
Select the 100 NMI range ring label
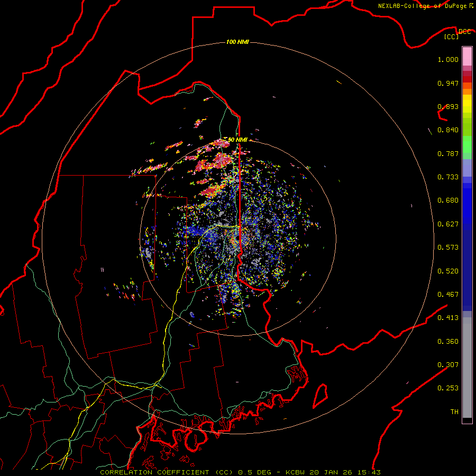tap(237, 42)
